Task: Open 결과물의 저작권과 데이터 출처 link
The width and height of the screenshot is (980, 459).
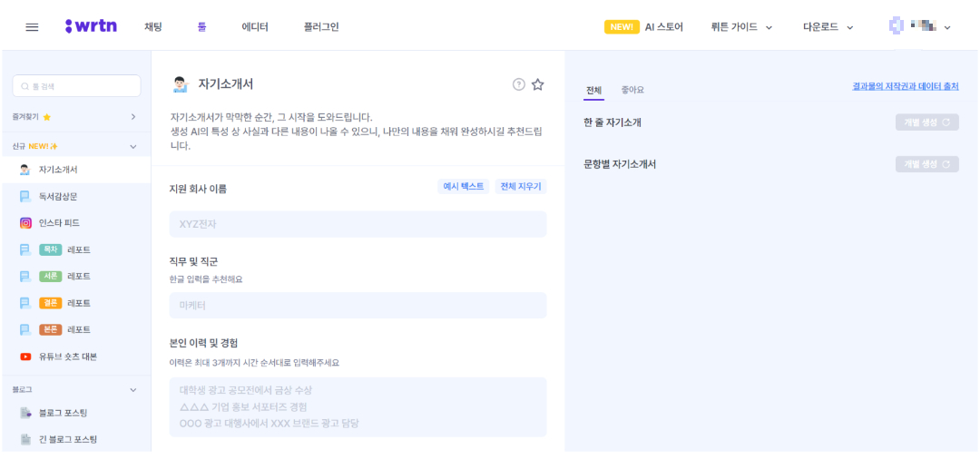Action: click(x=905, y=87)
